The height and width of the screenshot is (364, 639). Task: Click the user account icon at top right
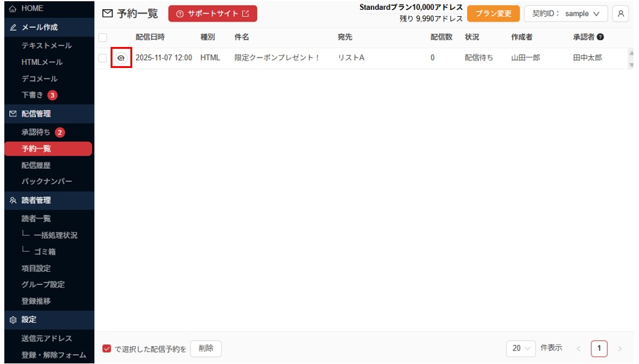click(x=620, y=14)
